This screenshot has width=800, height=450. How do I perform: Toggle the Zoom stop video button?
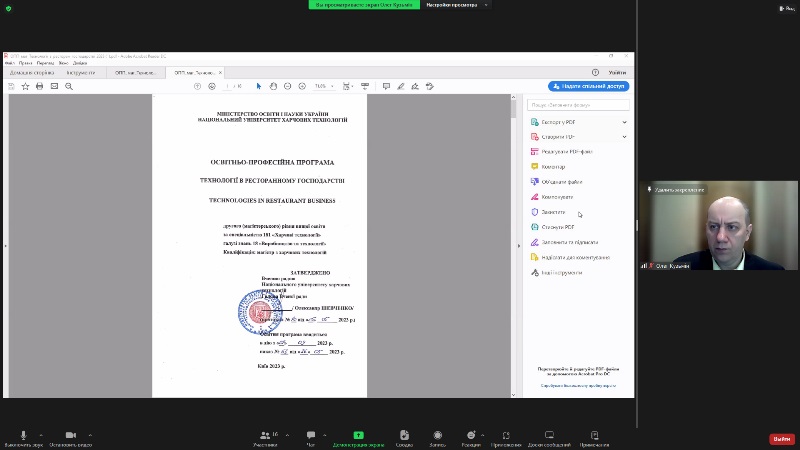click(71, 435)
